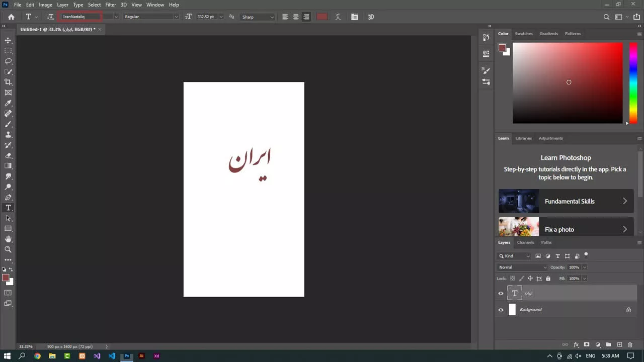This screenshot has width=644, height=362.
Task: Select the Healing Brush tool
Action: click(x=8, y=114)
